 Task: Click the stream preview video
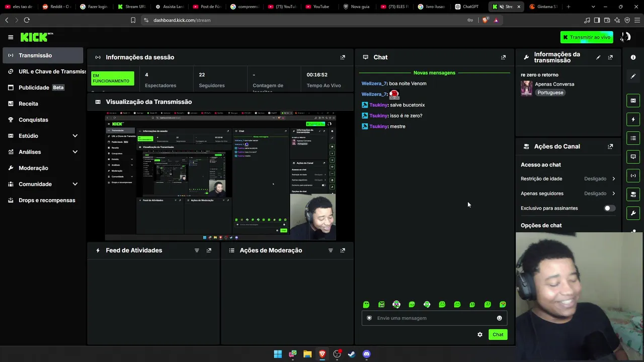220,175
